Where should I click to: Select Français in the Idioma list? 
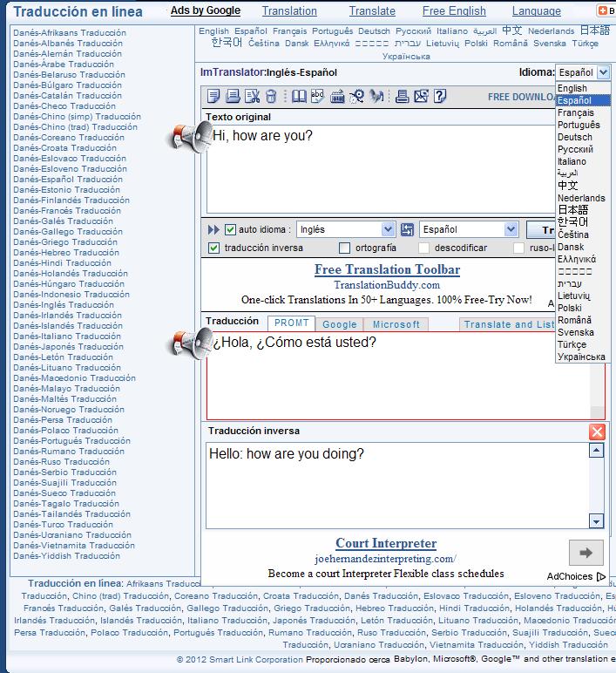pos(576,113)
